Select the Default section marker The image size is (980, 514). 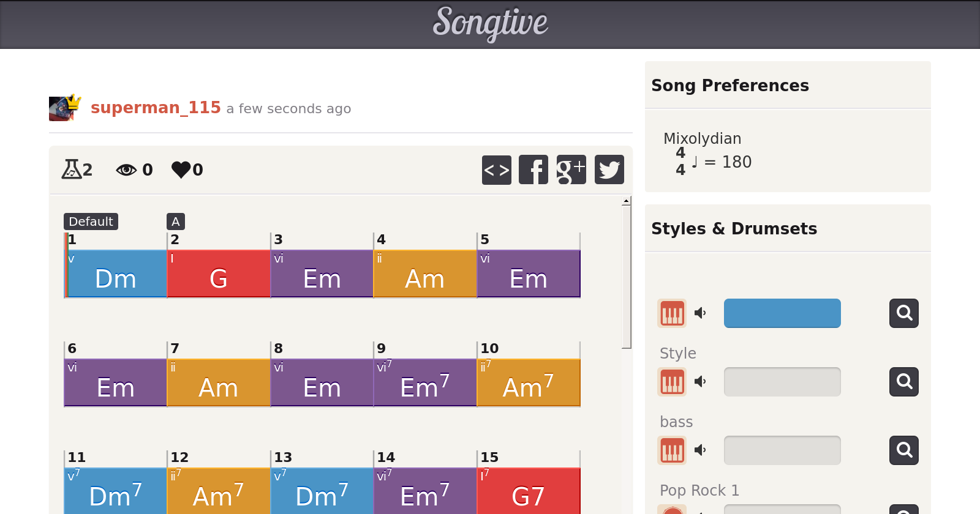91,222
